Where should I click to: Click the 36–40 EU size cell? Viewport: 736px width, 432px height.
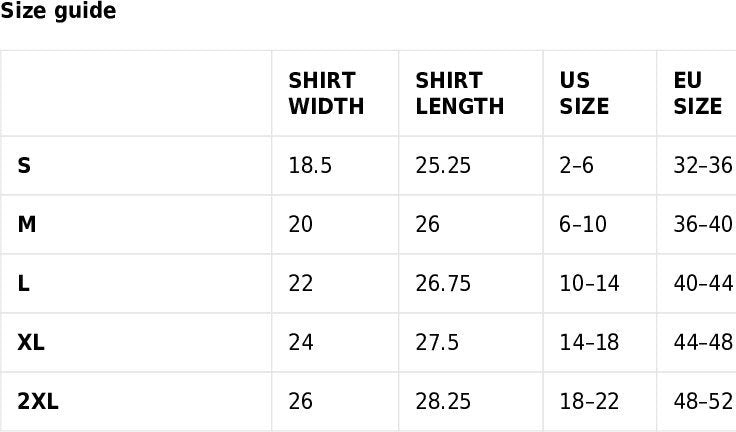pos(703,224)
